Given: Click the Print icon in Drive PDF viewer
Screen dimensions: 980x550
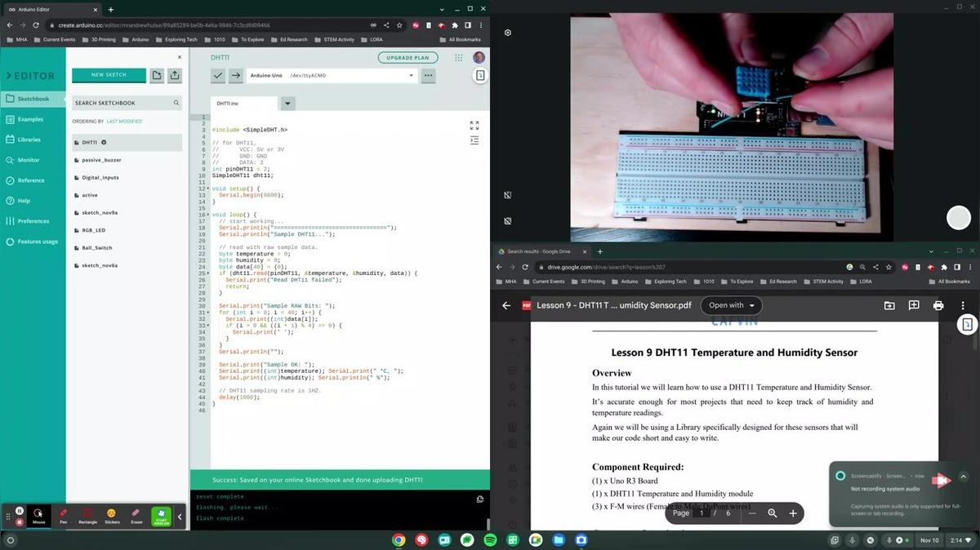Looking at the screenshot, I should (938, 305).
